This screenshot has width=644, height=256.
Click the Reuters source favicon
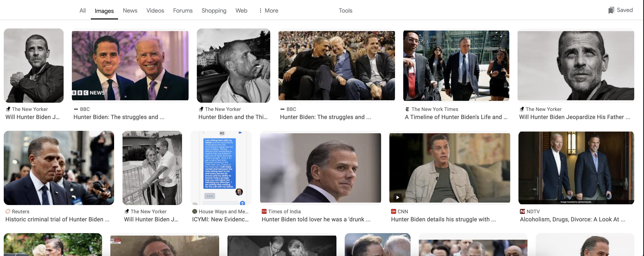pos(8,212)
